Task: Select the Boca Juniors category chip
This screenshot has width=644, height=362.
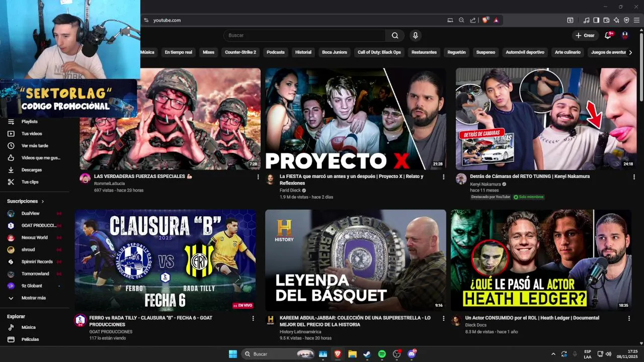Action: (335, 52)
